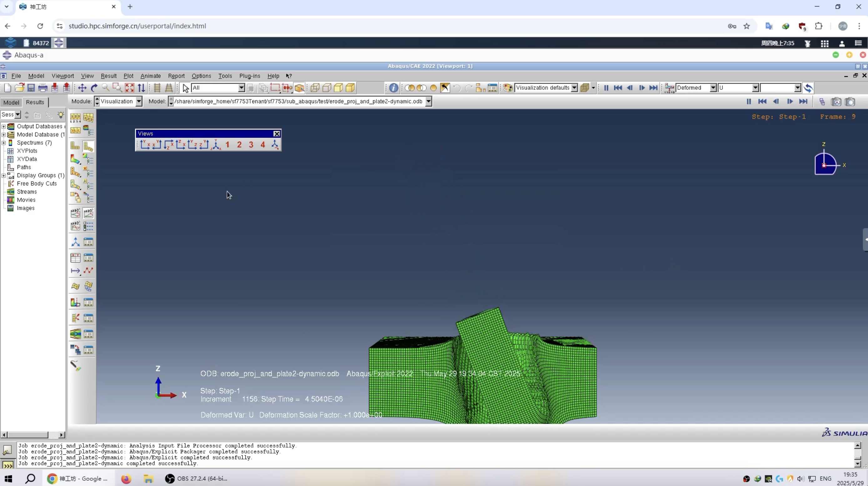Apply custom view 1 in Views toolbar

227,144
